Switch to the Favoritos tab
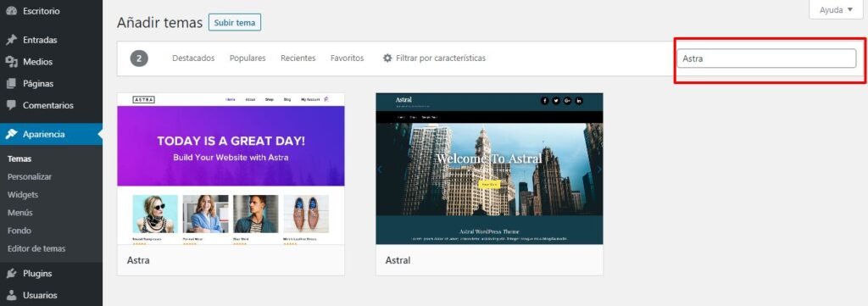 coord(347,58)
